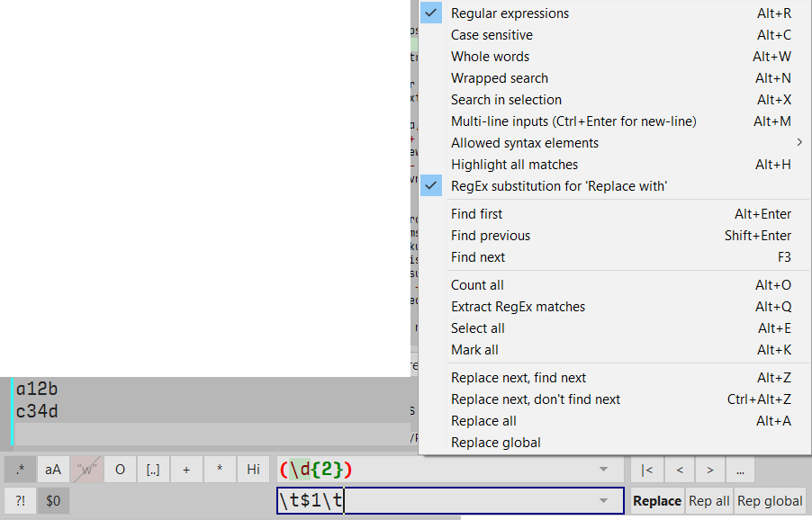Toggle the 'Hi' highlight matches button
This screenshot has height=520, width=812.
pos(253,470)
